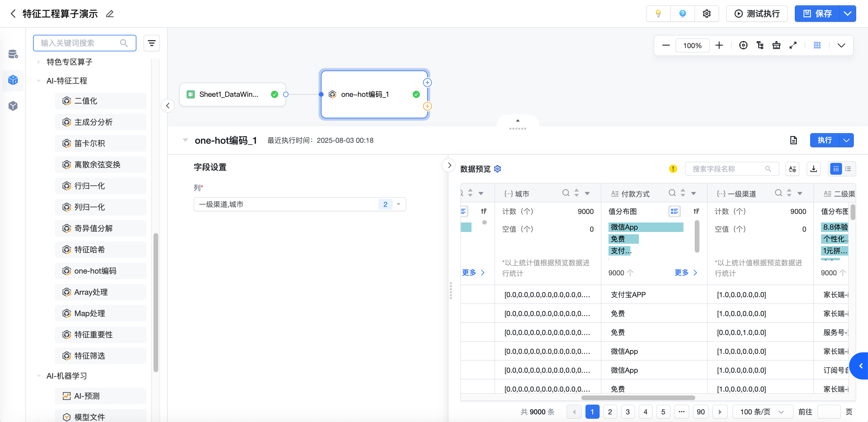
Task: Switch data preview to column chart view
Action: (836, 169)
